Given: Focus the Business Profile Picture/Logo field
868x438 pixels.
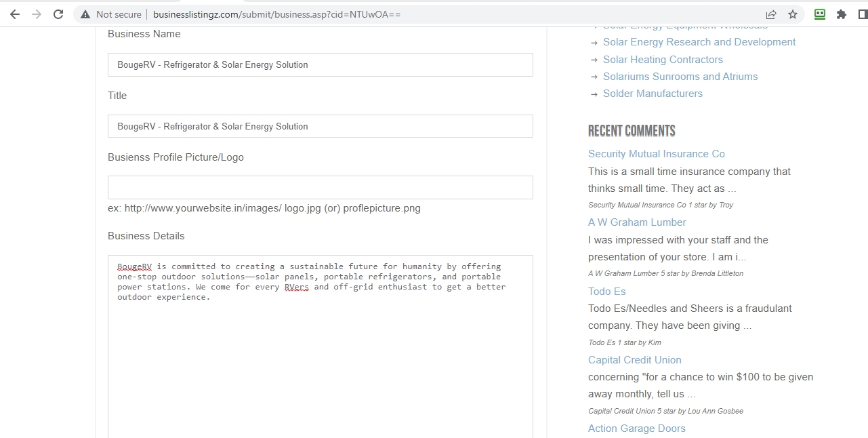Looking at the screenshot, I should tap(320, 188).
